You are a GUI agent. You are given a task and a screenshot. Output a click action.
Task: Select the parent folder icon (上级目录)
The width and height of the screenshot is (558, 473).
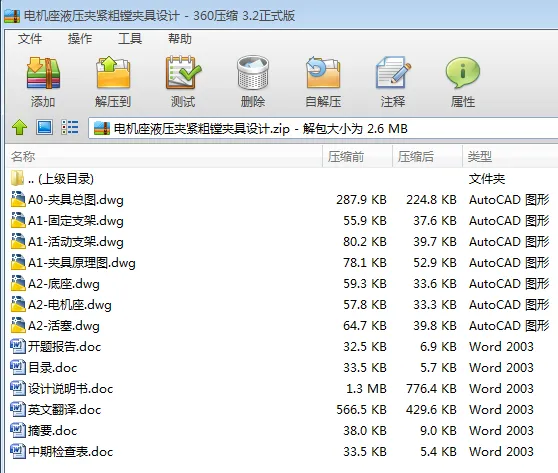click(17, 178)
